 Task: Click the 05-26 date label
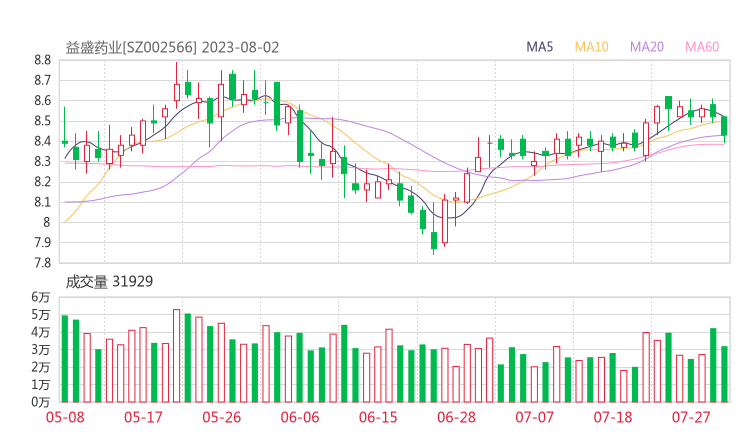pos(222,417)
